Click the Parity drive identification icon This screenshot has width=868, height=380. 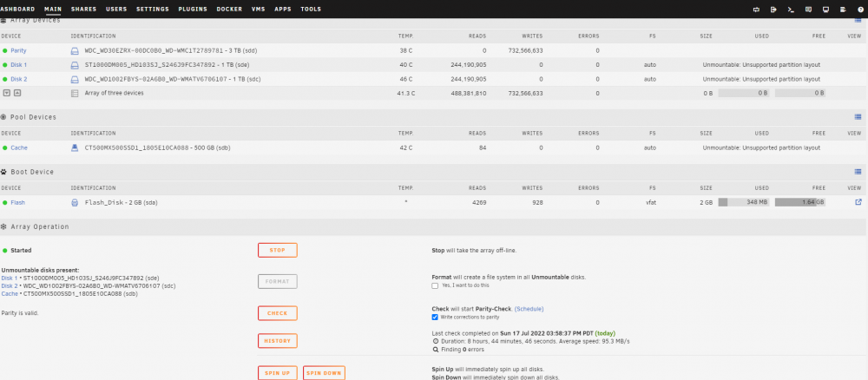click(75, 51)
